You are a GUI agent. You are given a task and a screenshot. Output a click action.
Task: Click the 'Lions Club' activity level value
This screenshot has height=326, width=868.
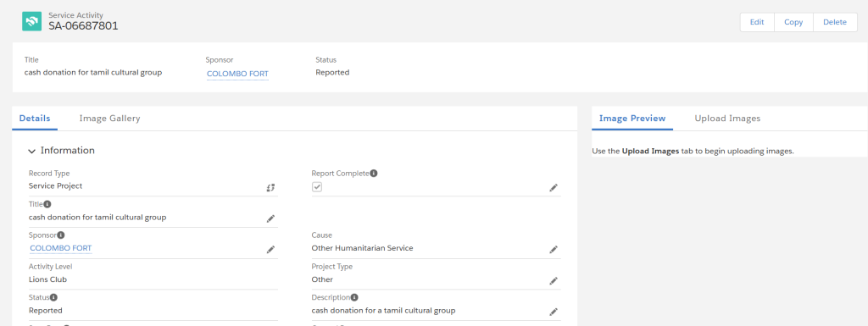[x=47, y=279]
